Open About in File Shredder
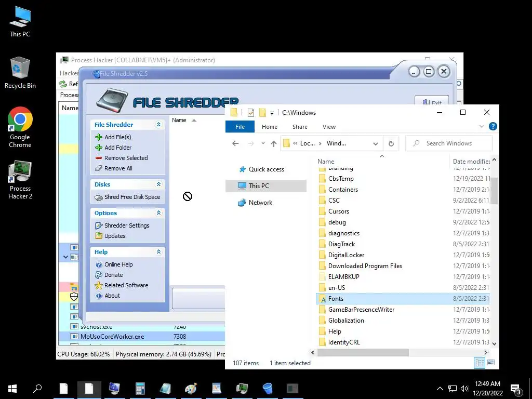Viewport: 532px width, 399px height. coord(108,296)
